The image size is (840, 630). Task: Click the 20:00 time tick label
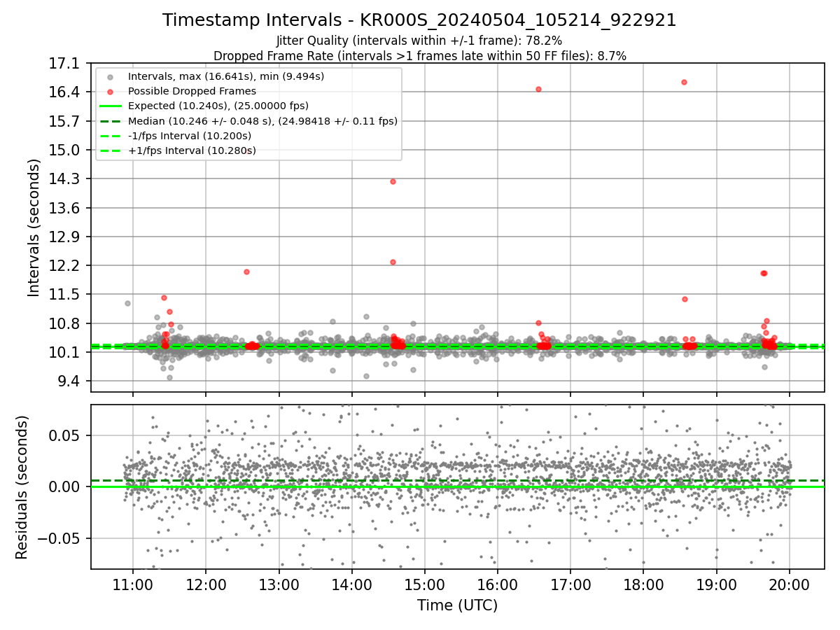790,584
